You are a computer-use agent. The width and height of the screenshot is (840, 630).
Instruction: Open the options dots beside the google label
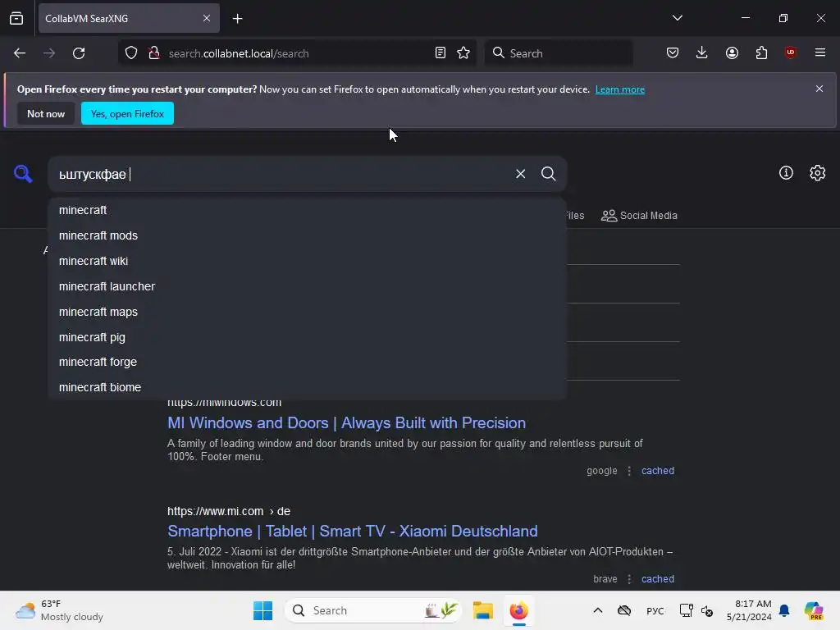[x=629, y=470]
